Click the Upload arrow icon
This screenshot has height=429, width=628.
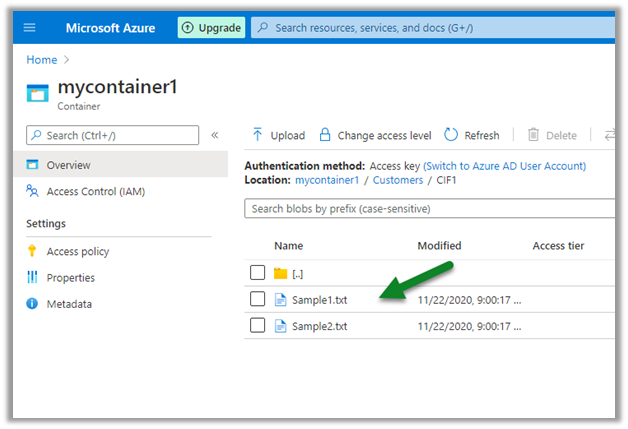click(258, 135)
